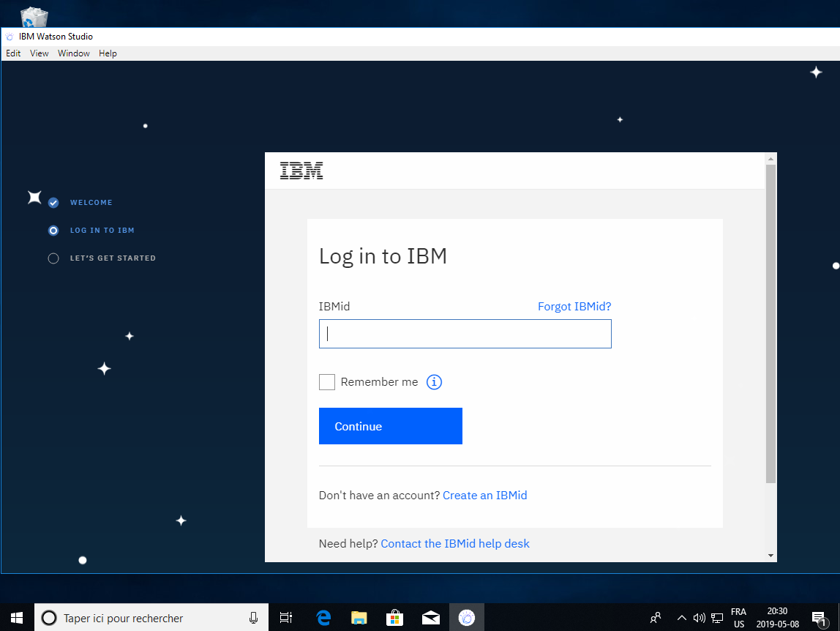Open the Edit menu

coord(13,53)
